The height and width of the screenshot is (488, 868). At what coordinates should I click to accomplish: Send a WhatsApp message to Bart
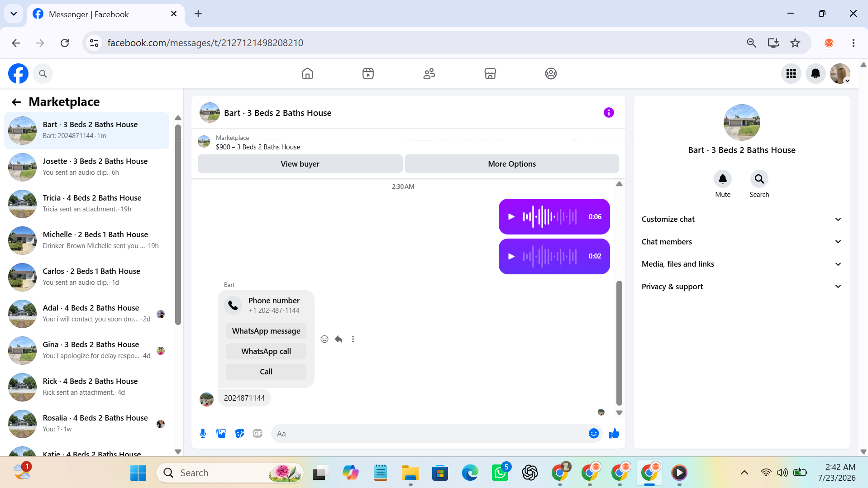(266, 331)
